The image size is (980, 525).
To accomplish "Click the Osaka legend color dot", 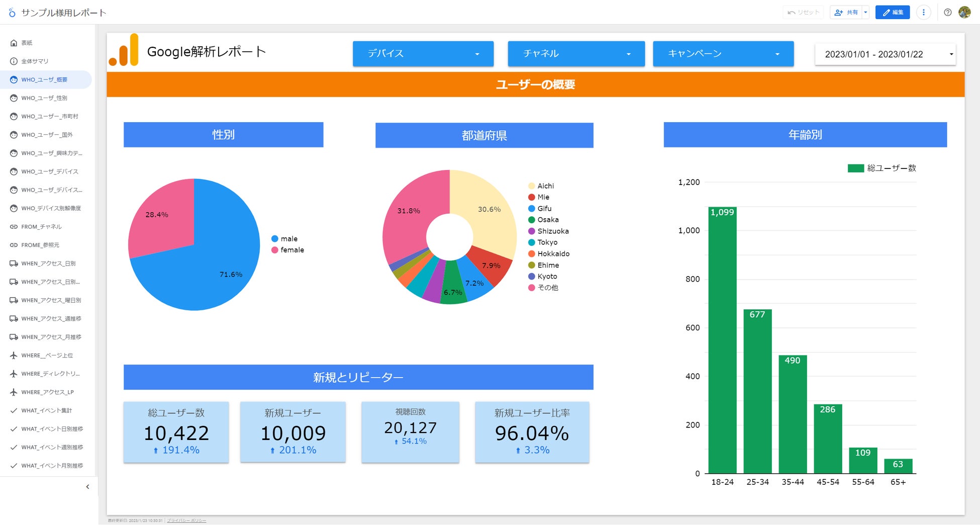I will (532, 220).
